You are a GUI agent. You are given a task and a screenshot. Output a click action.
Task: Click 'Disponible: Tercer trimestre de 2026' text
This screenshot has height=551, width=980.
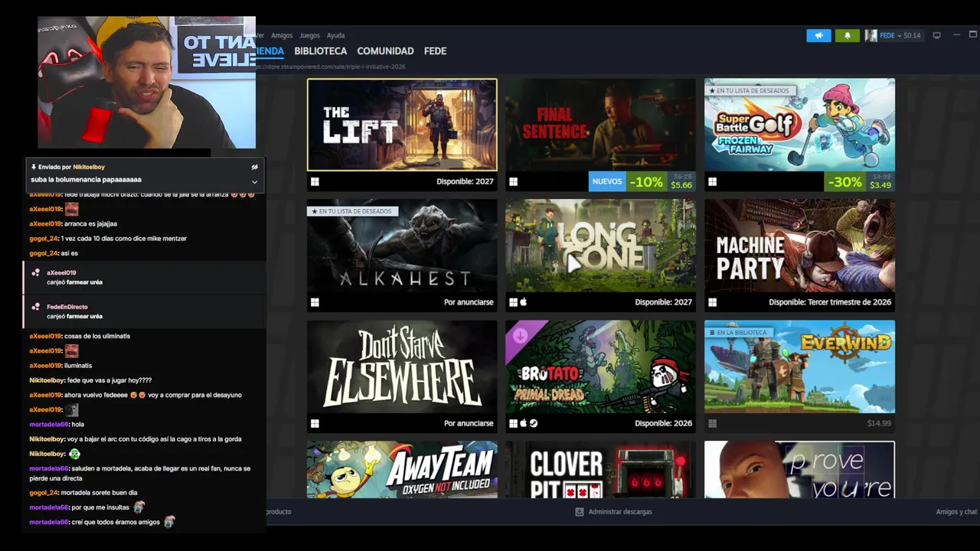830,302
